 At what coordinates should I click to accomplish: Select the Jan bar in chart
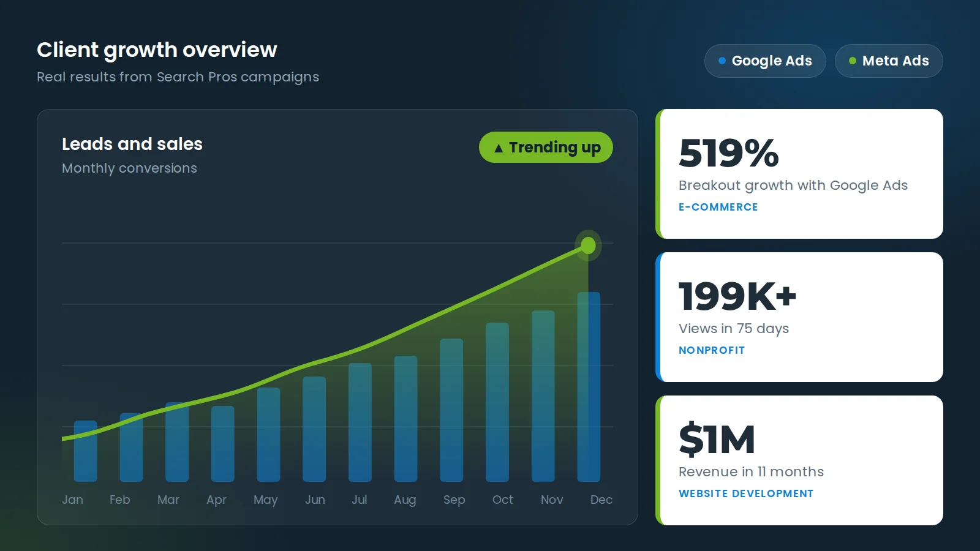85,451
